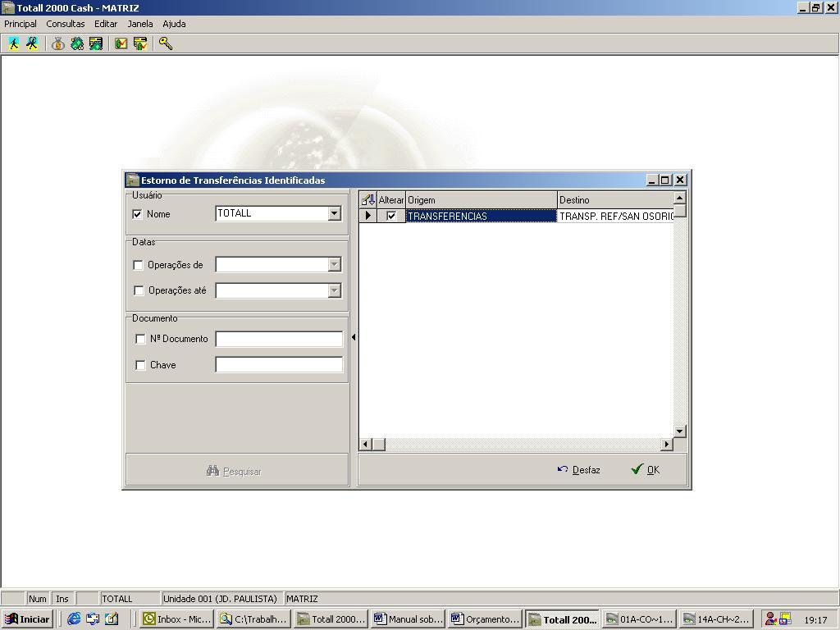Open the Consultas menu
The width and height of the screenshot is (840, 630).
click(66, 24)
